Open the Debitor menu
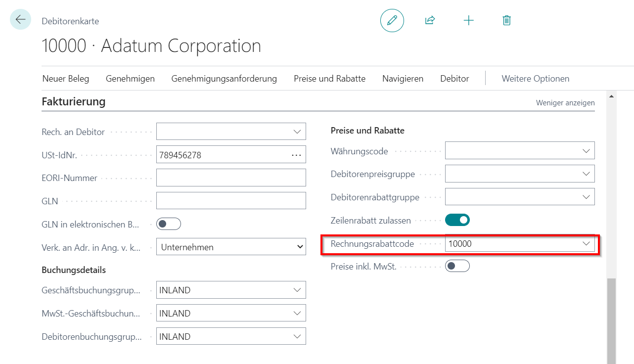 point(454,79)
